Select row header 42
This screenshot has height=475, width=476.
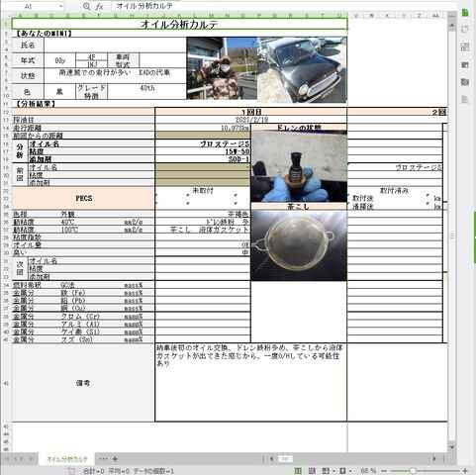6,383
